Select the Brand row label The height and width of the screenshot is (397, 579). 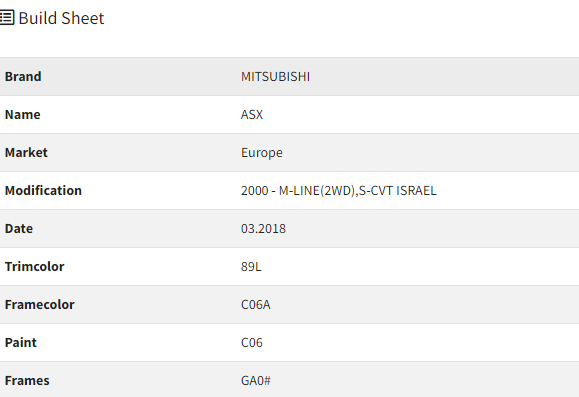tap(23, 76)
